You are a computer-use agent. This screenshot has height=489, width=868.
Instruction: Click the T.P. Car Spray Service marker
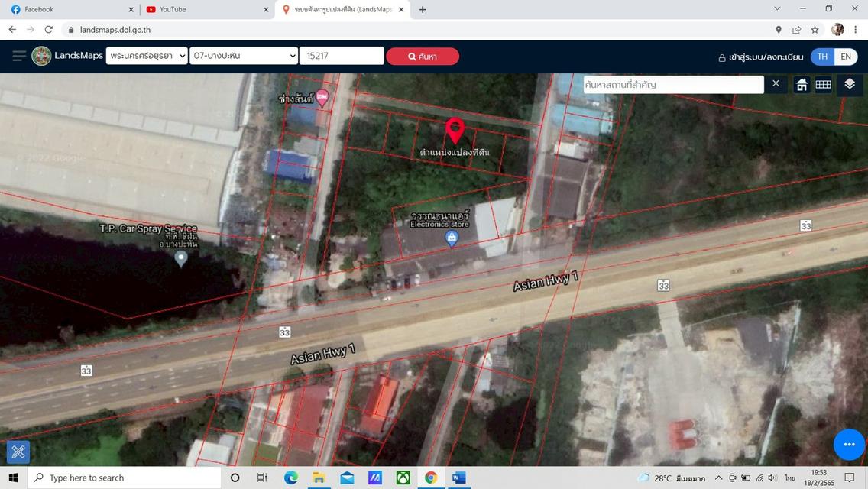(181, 258)
